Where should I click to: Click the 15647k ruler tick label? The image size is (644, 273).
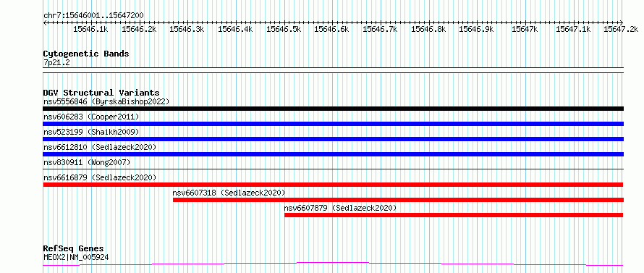[525, 29]
